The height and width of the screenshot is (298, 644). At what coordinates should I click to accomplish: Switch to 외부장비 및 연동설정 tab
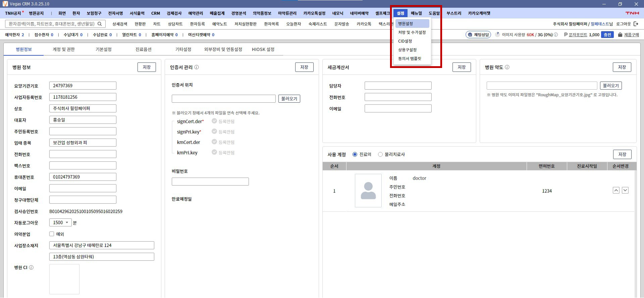click(x=223, y=50)
